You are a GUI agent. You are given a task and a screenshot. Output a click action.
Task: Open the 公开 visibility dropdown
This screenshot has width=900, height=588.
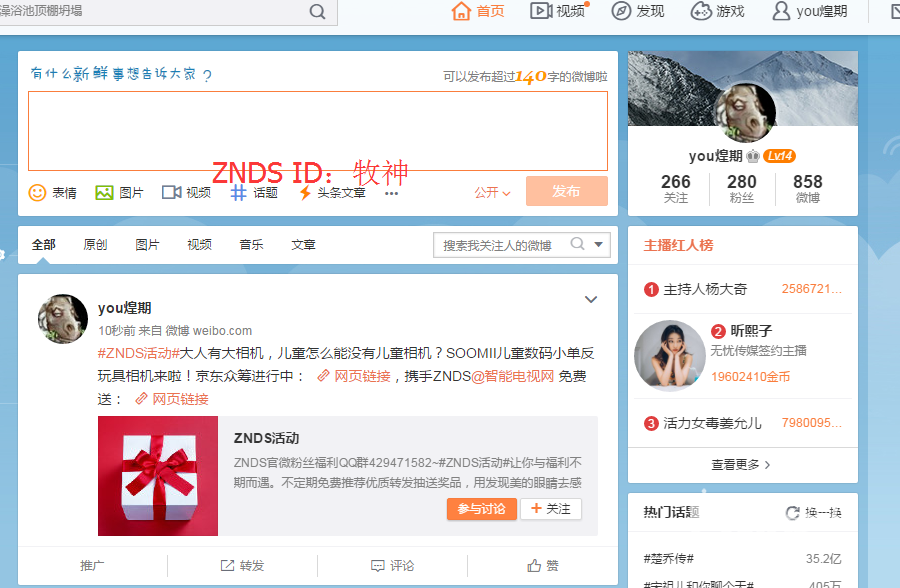coord(491,192)
